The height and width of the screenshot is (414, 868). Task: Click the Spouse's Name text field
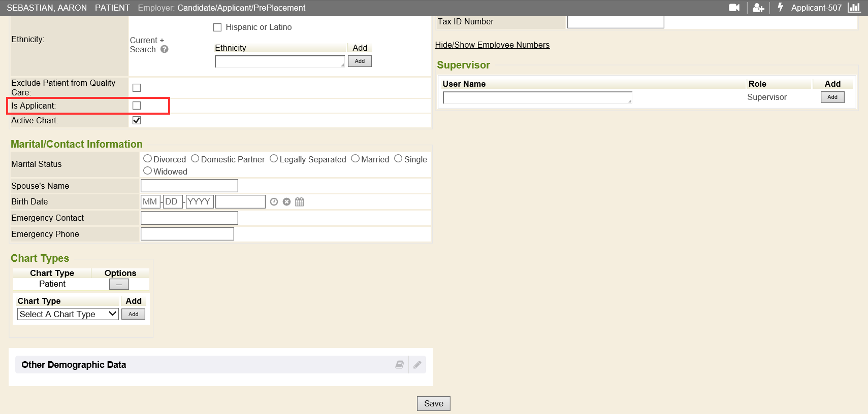click(x=189, y=186)
